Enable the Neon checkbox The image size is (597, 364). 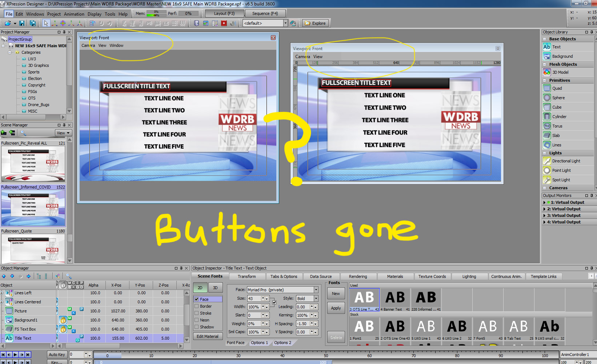[x=197, y=320]
